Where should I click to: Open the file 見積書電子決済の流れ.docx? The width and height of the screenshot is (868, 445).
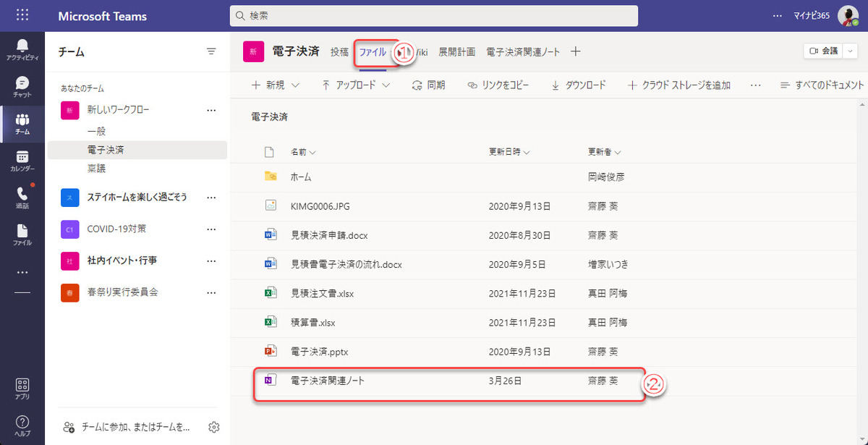pos(346,264)
